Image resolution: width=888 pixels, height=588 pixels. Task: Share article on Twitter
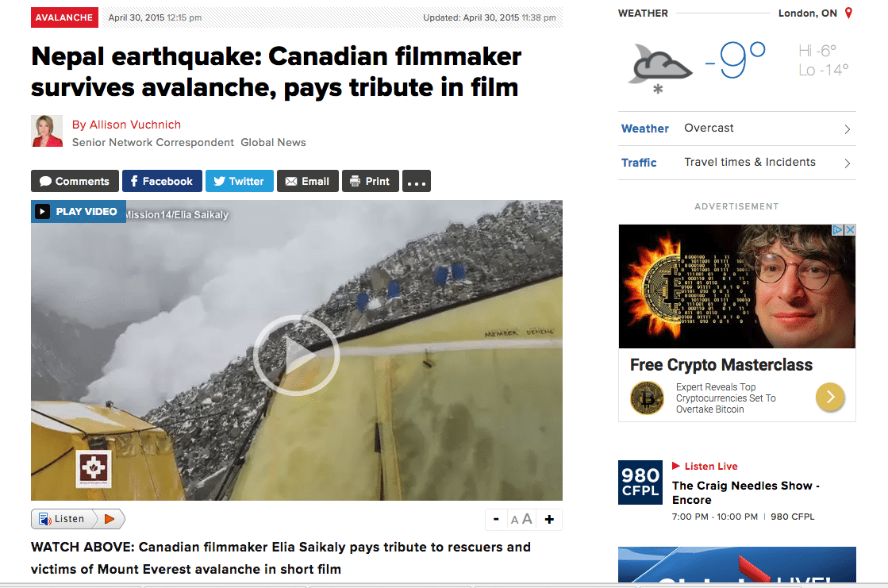pyautogui.click(x=240, y=181)
